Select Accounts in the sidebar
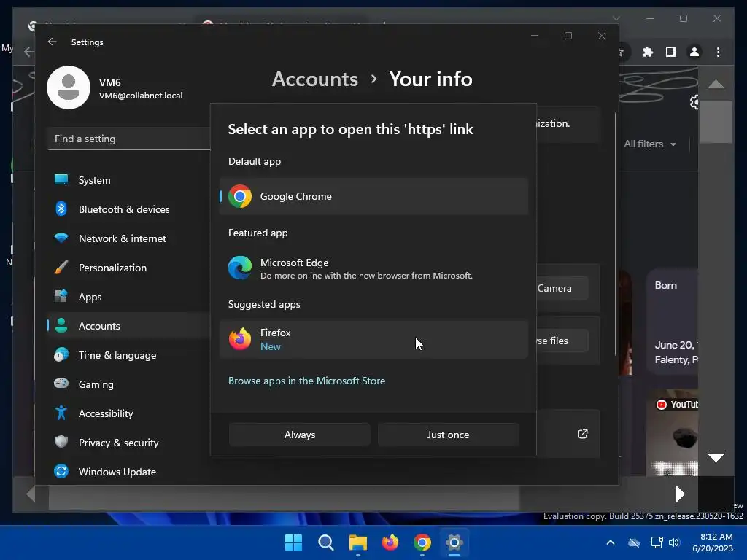This screenshot has width=747, height=560. pyautogui.click(x=128, y=326)
